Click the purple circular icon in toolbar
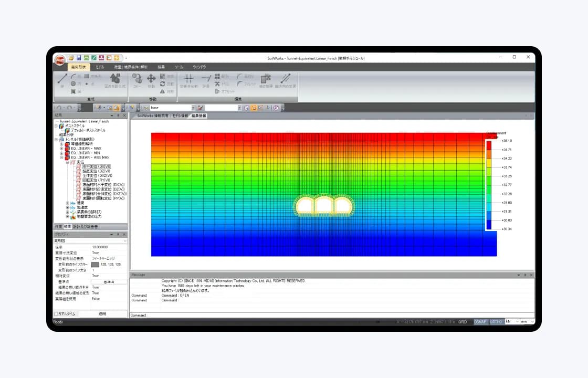The image size is (588, 378). (x=276, y=108)
